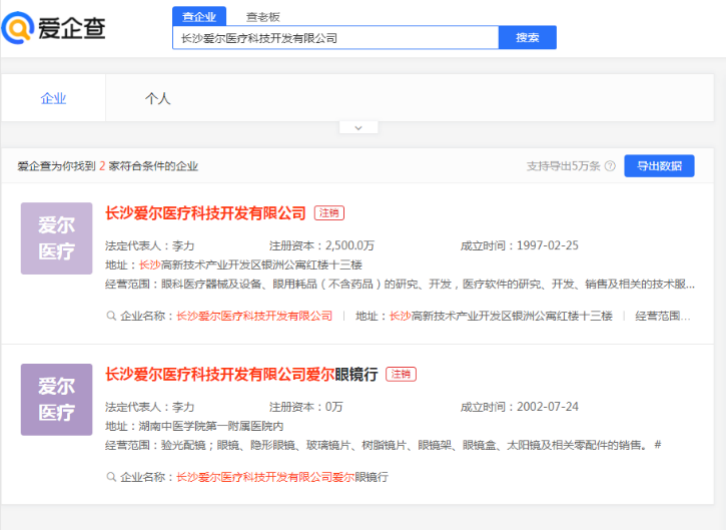Screen dimensions: 728x532
Task: Open the 企业 results tab
Action: tap(53, 98)
